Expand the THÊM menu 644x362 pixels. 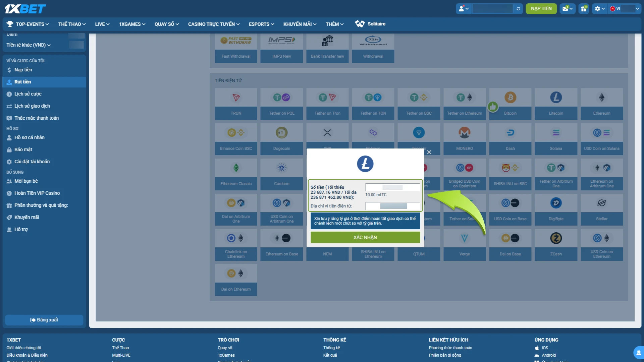pyautogui.click(x=334, y=24)
